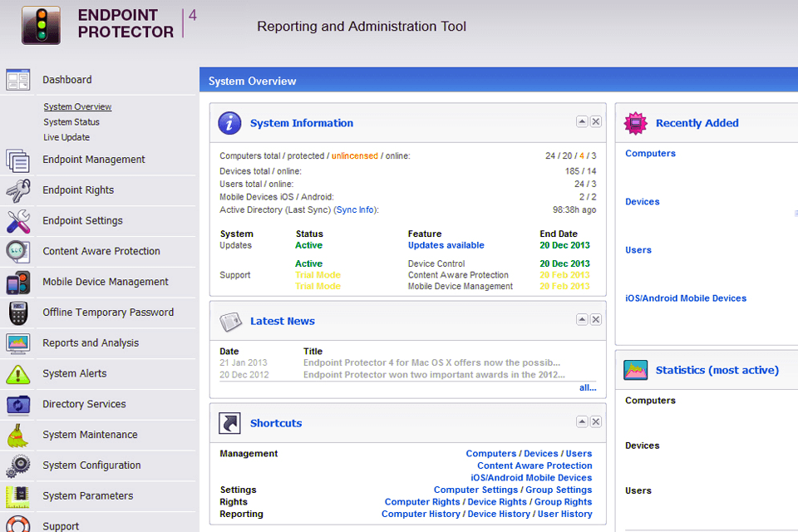This screenshot has width=798, height=532.
Task: Click Group Settings shortcut link
Action: [x=559, y=490]
